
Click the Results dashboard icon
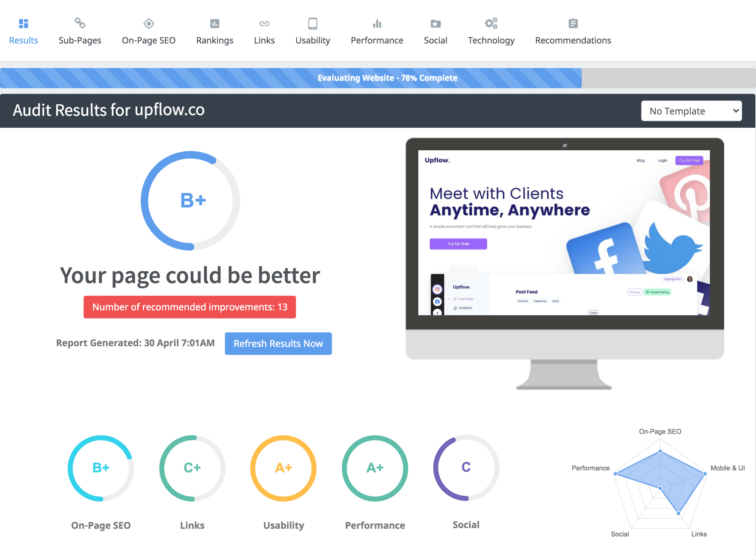tap(23, 24)
